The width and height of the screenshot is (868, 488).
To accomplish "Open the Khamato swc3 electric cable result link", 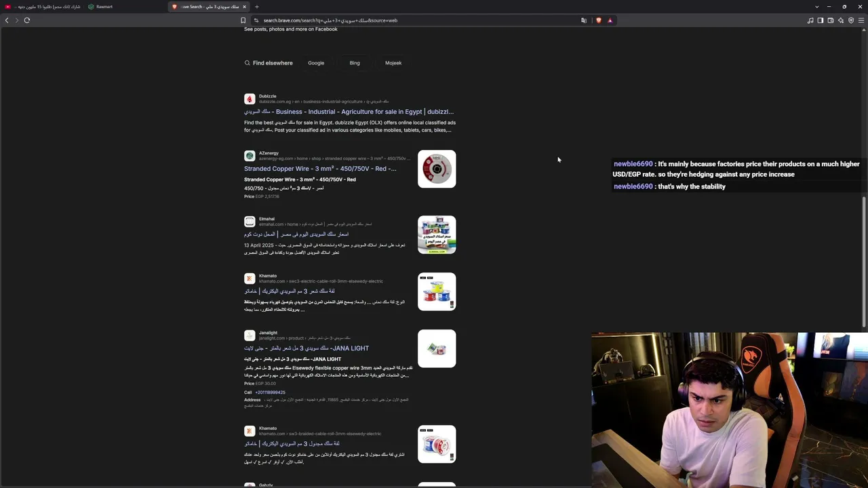I will click(x=290, y=291).
